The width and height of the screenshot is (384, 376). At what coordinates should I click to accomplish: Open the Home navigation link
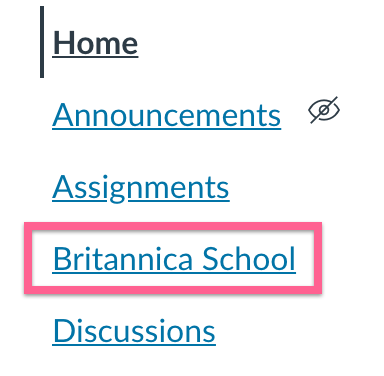[x=95, y=43]
